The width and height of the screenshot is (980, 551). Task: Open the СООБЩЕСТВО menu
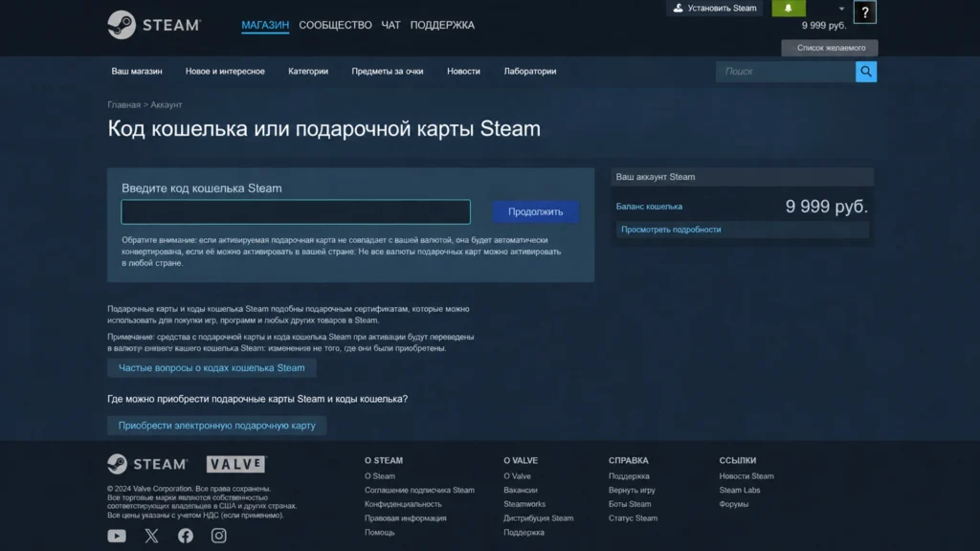point(335,25)
